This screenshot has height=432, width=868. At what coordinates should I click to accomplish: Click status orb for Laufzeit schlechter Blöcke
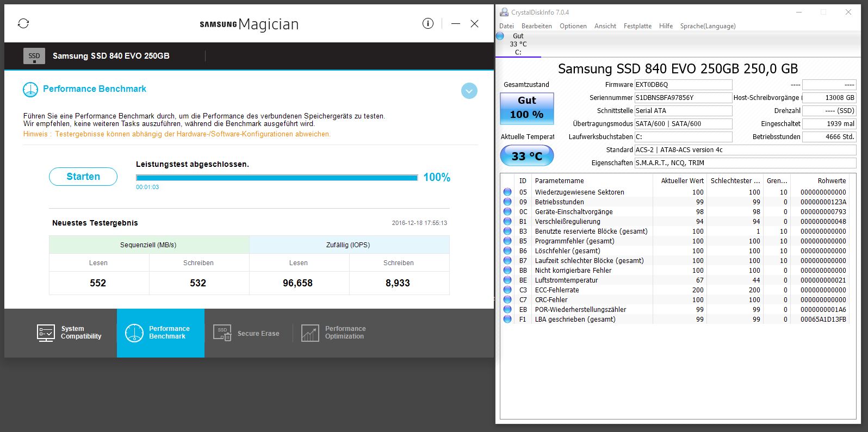point(507,260)
